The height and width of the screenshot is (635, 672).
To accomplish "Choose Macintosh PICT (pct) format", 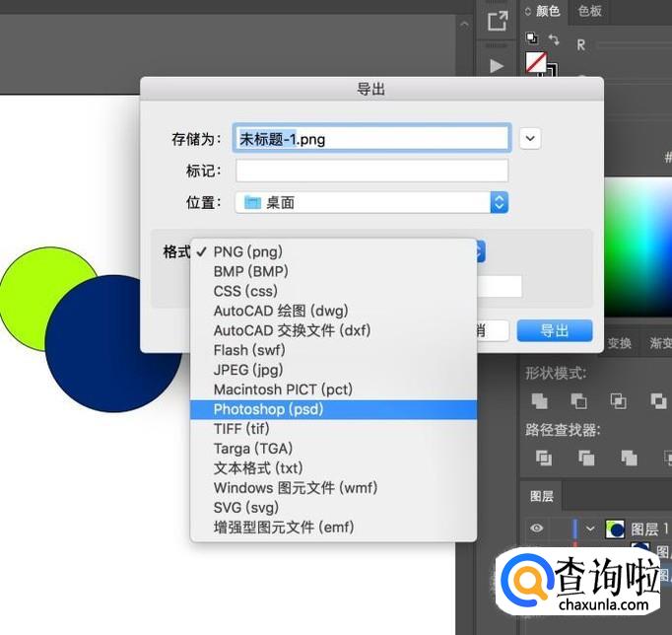I will tap(333, 389).
